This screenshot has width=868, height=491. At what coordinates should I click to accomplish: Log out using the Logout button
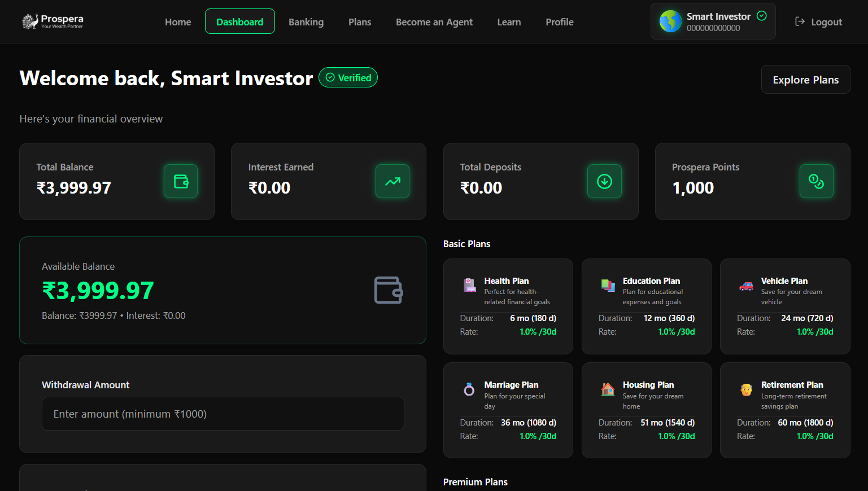click(818, 21)
